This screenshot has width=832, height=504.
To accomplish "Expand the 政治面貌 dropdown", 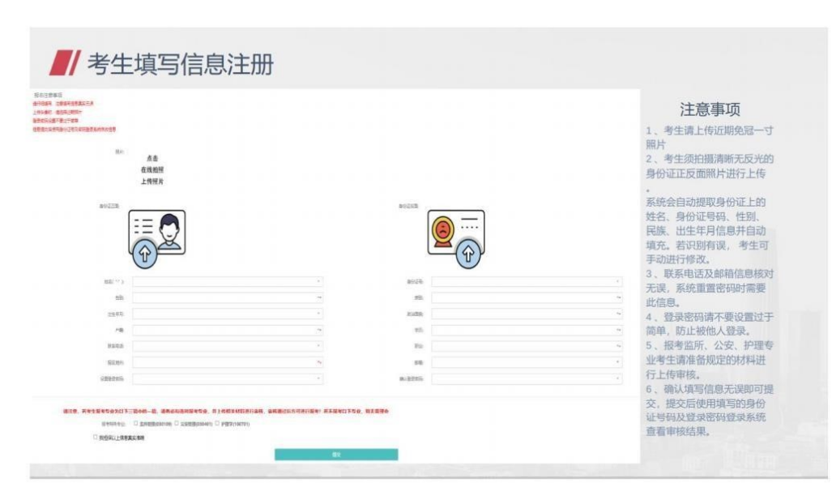I will point(527,314).
